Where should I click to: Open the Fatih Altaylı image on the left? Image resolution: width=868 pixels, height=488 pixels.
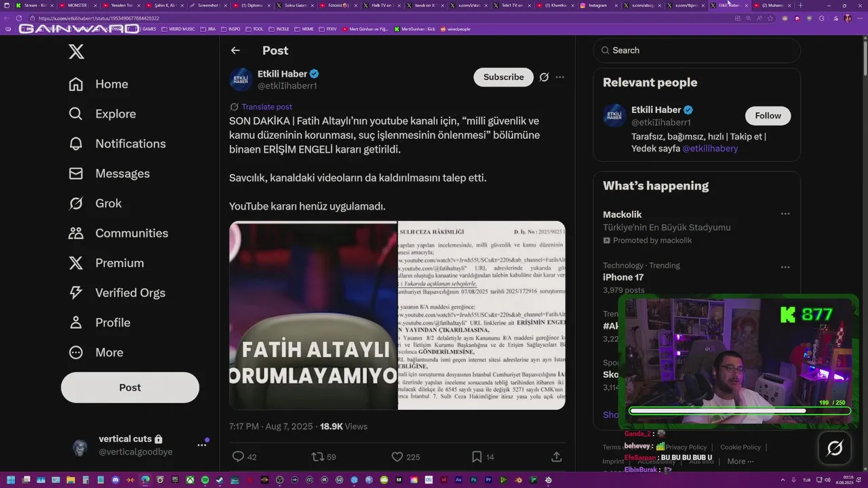[313, 315]
